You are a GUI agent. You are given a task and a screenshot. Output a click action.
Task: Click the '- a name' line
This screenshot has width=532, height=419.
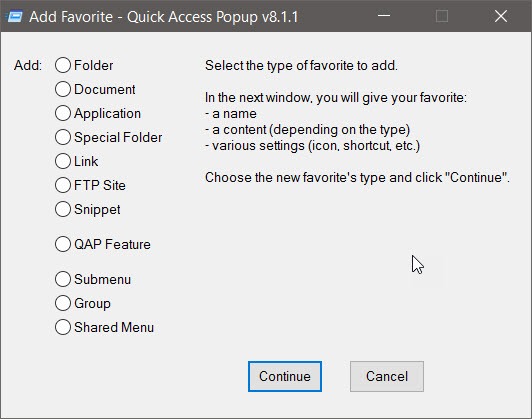pyautogui.click(x=231, y=114)
